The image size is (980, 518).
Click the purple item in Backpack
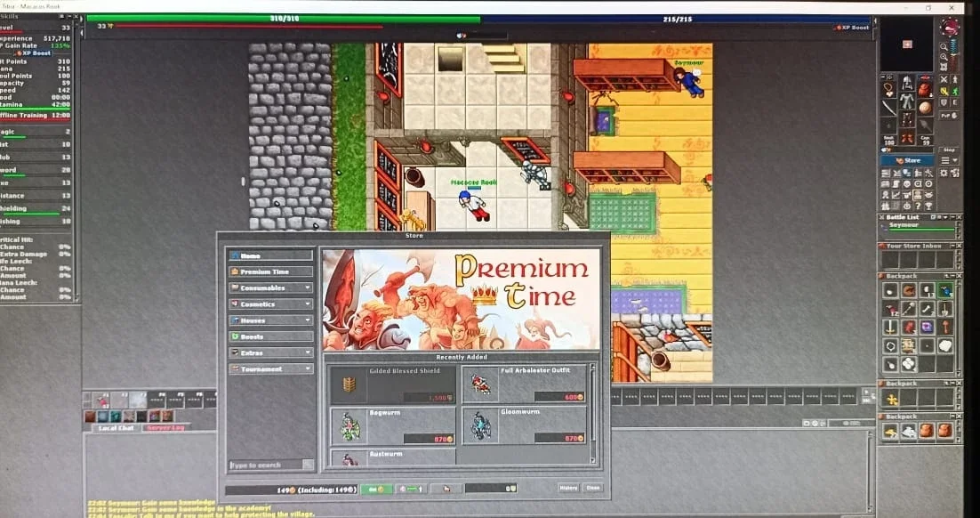click(928, 327)
